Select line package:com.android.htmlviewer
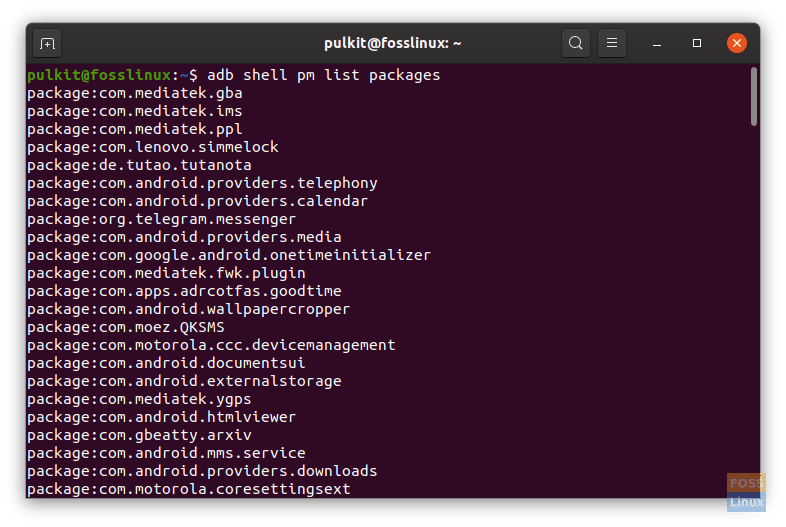 [x=162, y=417]
